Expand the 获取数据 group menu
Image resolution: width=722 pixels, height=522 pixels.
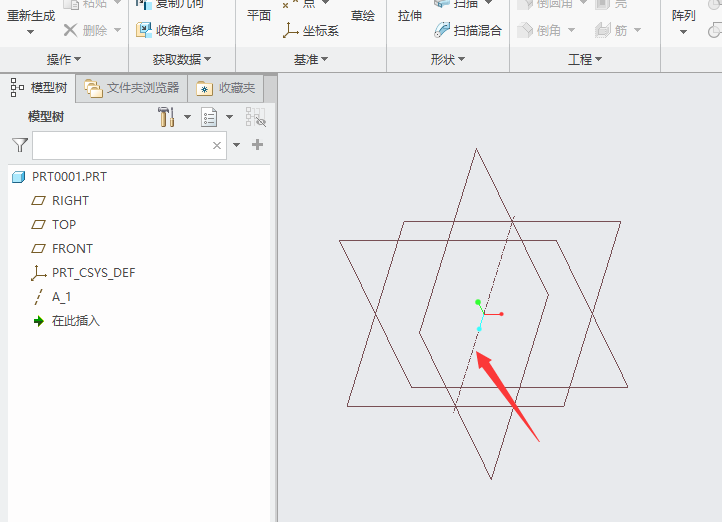tap(182, 59)
